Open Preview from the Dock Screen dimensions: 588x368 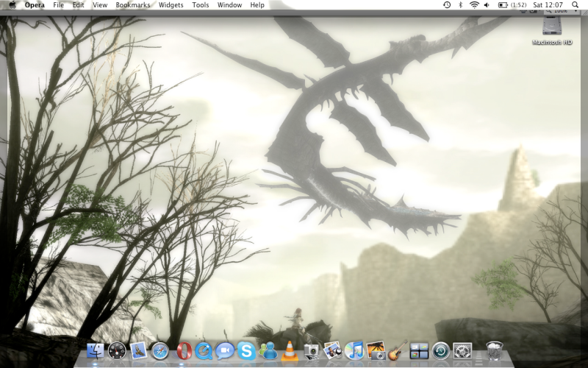pyautogui.click(x=333, y=351)
